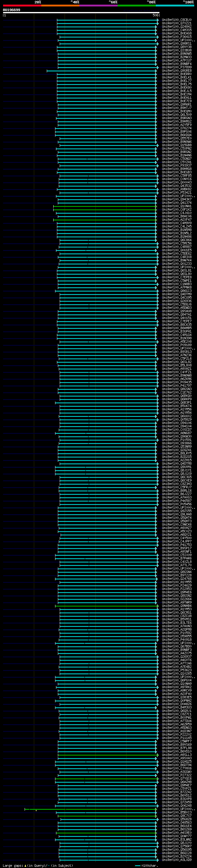This screenshot has width=197, height=868.
Task: Select the label UniRef100_B2MW33
Action: 176,57
